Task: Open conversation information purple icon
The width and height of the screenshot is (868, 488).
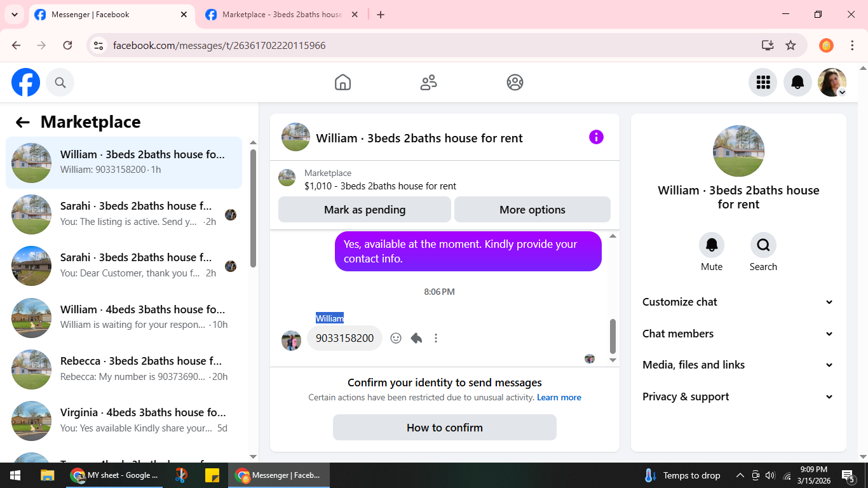Action: [596, 137]
